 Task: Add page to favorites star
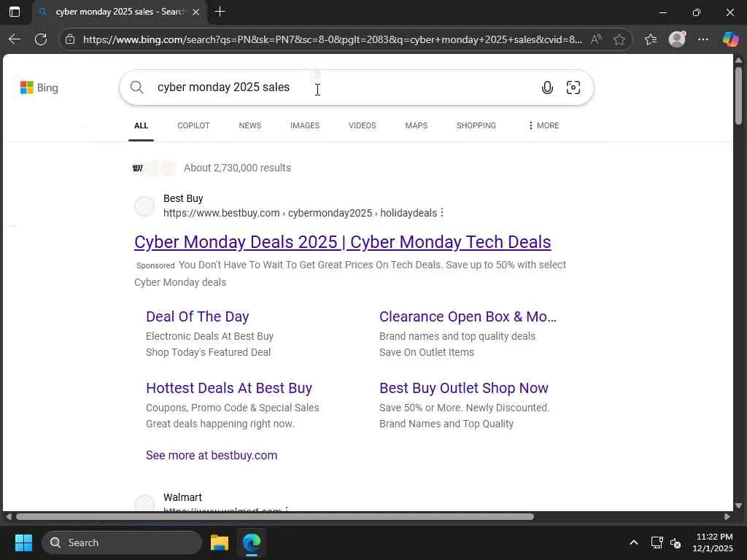tap(619, 39)
